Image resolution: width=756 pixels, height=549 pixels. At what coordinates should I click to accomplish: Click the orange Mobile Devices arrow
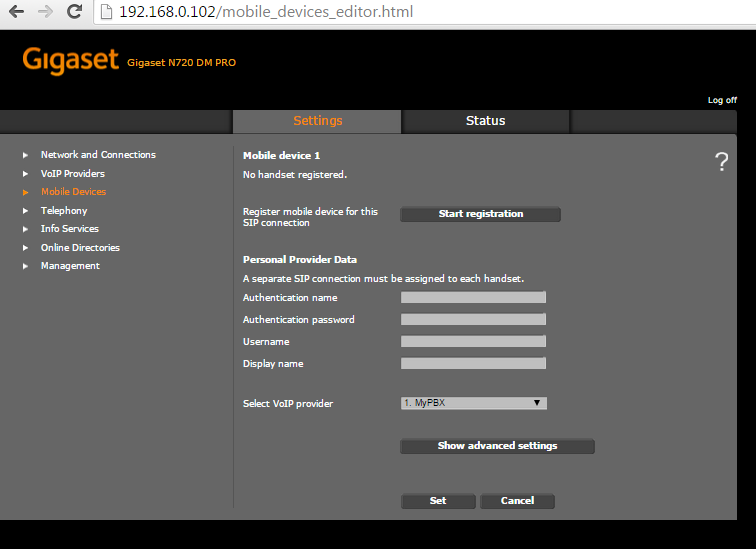[26, 192]
